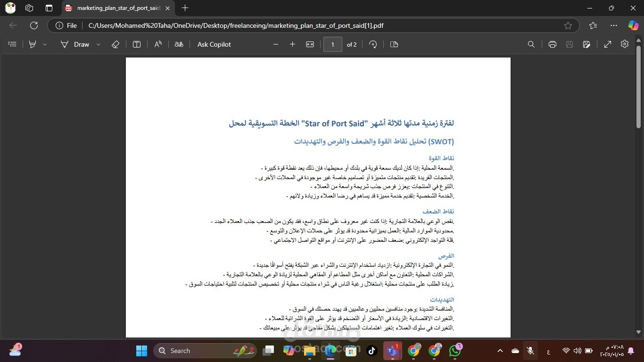
Task: Open the PDF toolbar settings gear
Action: click(625, 44)
